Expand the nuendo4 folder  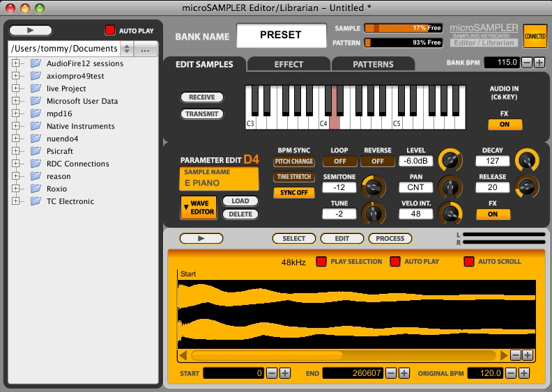[15, 139]
